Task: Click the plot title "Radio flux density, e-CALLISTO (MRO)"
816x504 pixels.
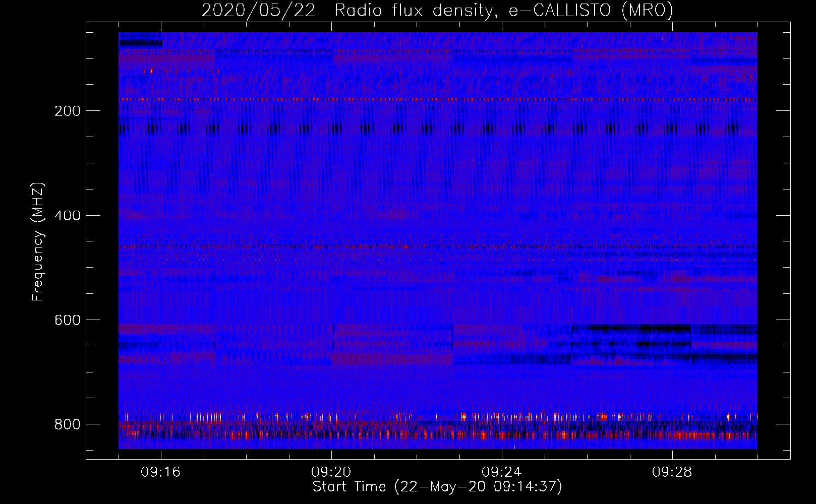Action: [504, 11]
